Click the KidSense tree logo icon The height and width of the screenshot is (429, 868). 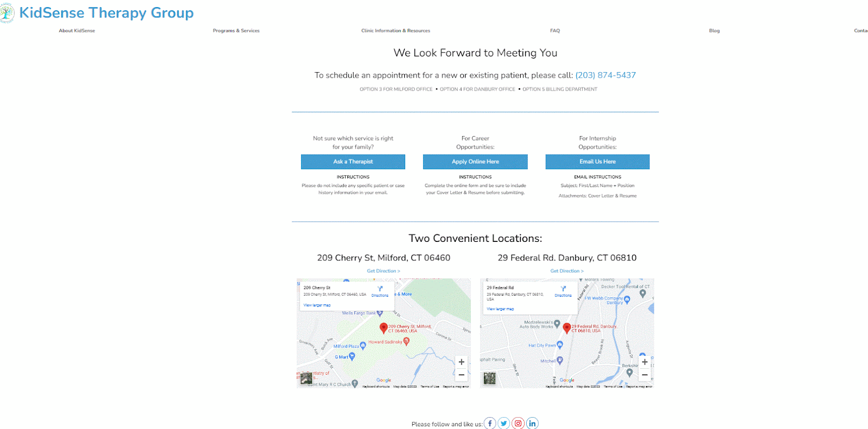pyautogui.click(x=7, y=12)
